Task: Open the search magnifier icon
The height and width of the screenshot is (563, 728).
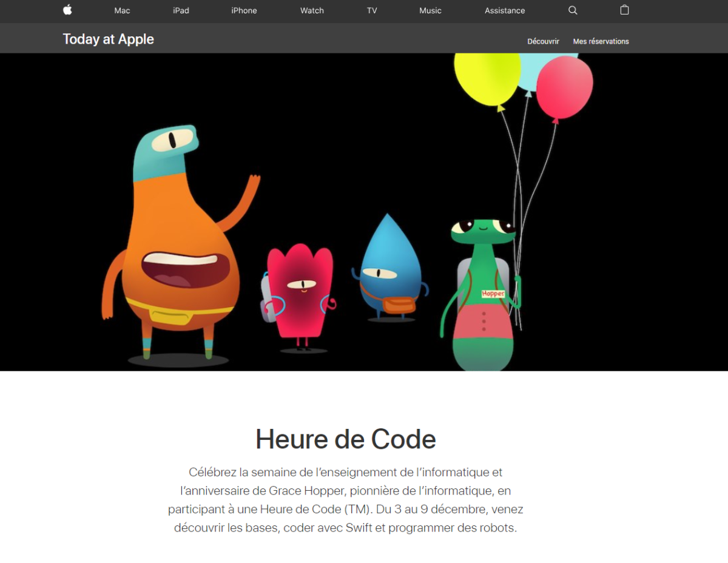Action: (x=573, y=10)
